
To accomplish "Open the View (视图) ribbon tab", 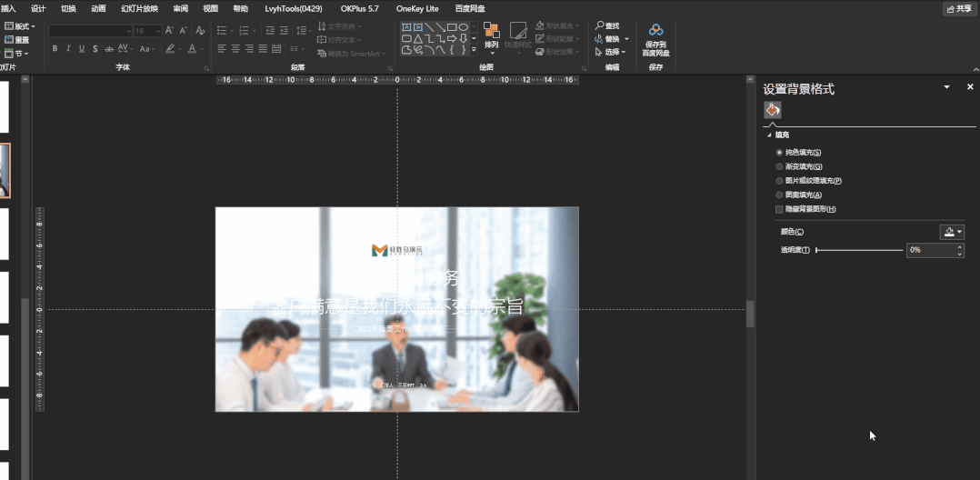I will click(x=211, y=9).
